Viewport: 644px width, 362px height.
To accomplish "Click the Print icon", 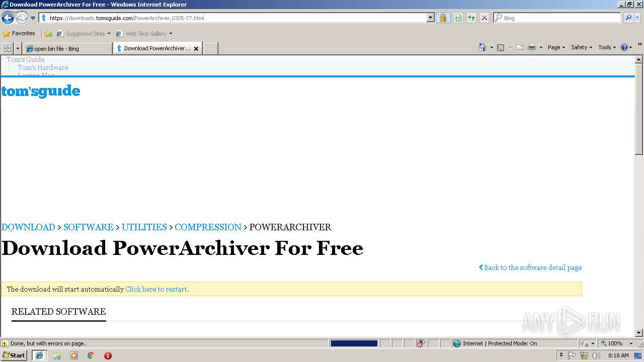I will [532, 47].
